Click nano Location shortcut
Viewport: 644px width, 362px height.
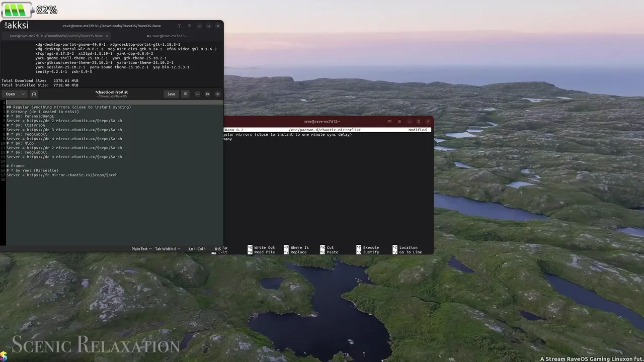click(x=405, y=247)
